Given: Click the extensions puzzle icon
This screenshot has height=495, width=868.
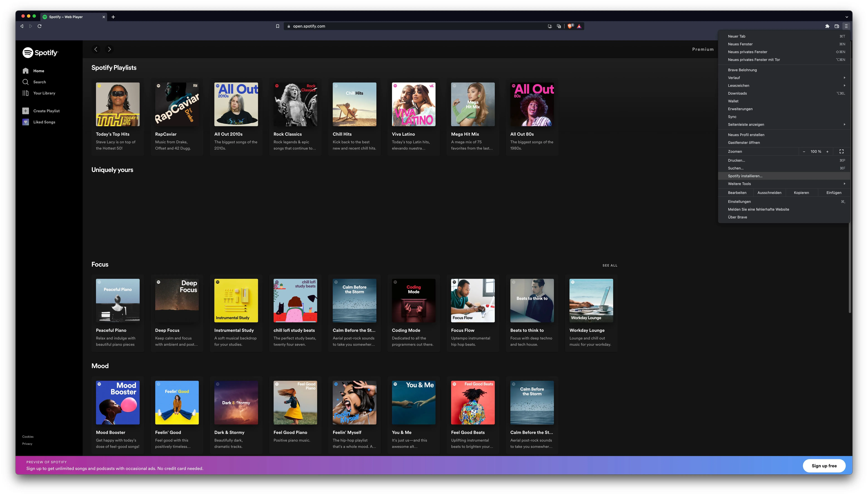Looking at the screenshot, I should (x=828, y=26).
